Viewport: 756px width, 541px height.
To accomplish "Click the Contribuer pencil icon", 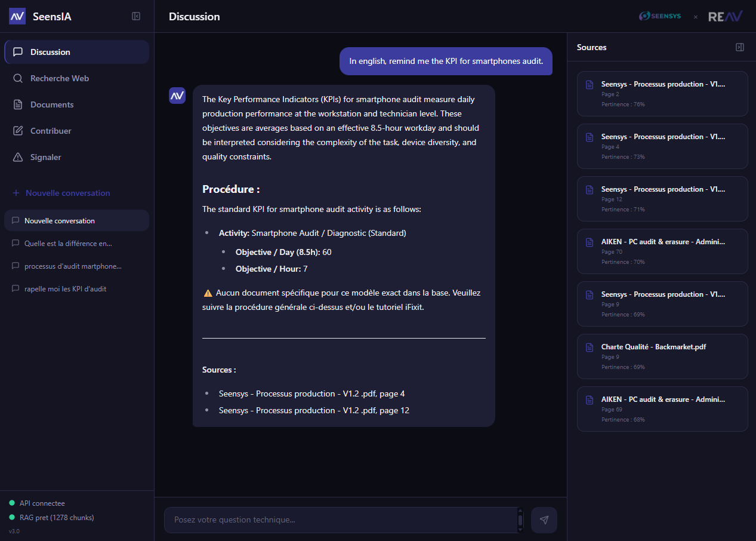I will (x=17, y=131).
